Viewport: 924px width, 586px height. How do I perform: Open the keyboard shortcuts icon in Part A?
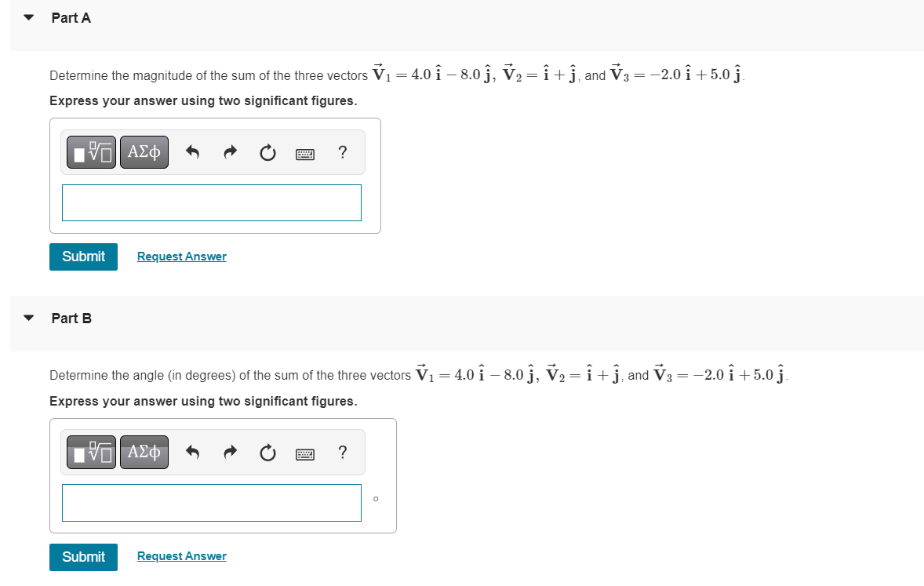304,153
